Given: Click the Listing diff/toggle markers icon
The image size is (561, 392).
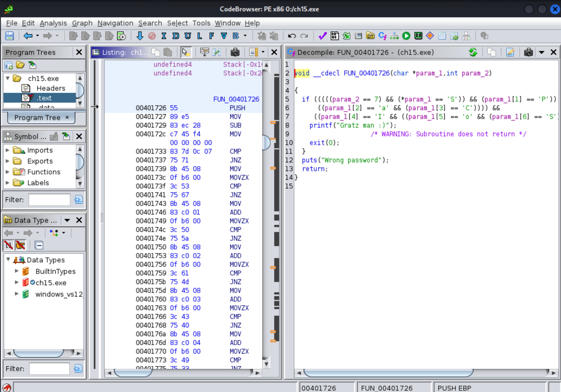Looking at the screenshot, I should coord(216,52).
